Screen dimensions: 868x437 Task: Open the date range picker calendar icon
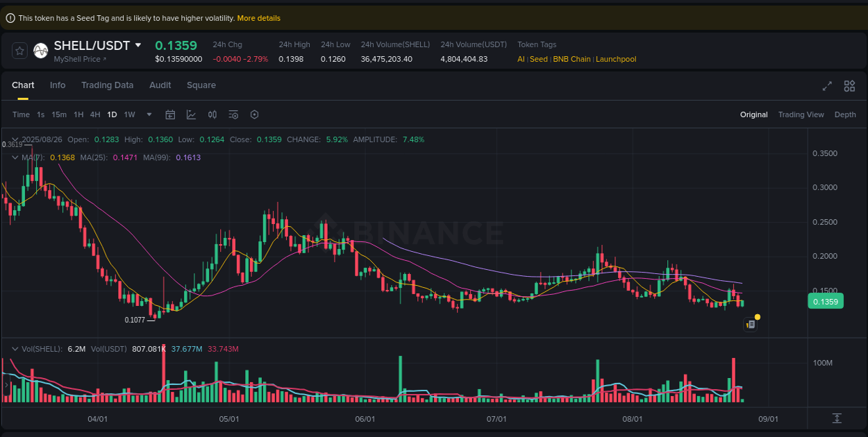(x=170, y=114)
